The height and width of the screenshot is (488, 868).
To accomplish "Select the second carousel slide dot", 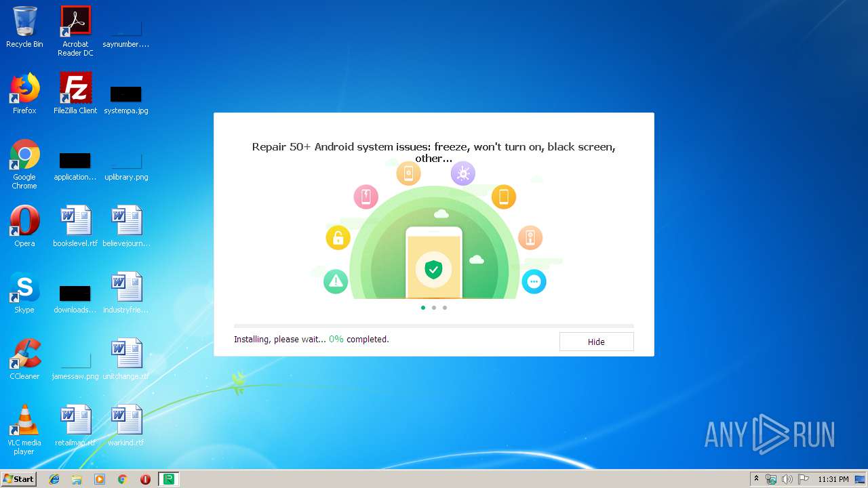I will tap(434, 308).
